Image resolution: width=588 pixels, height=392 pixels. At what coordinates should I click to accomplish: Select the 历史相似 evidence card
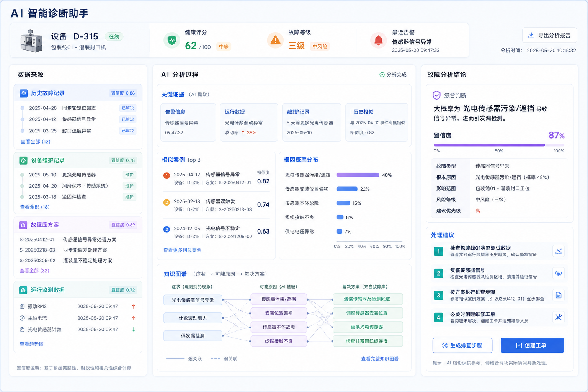pos(377,122)
